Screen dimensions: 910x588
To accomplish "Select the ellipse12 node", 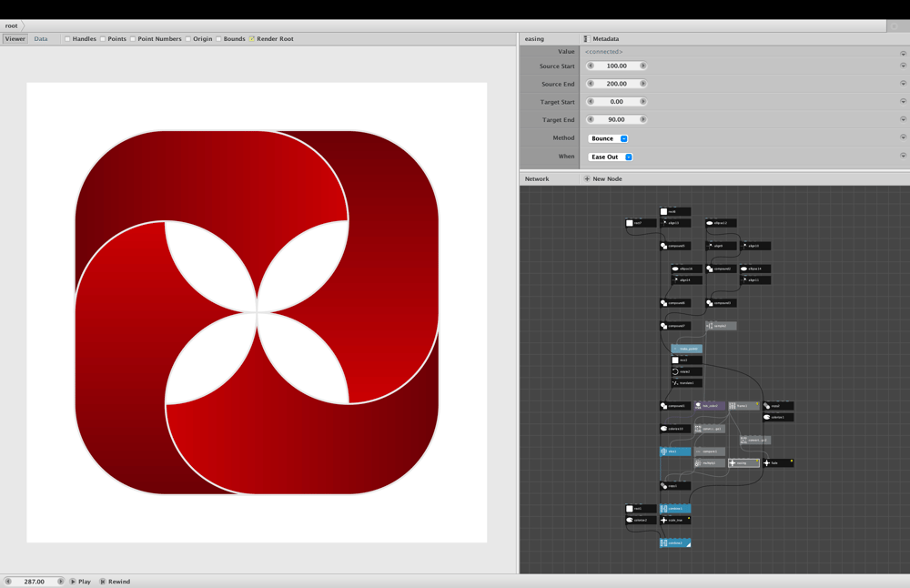I will 721,223.
